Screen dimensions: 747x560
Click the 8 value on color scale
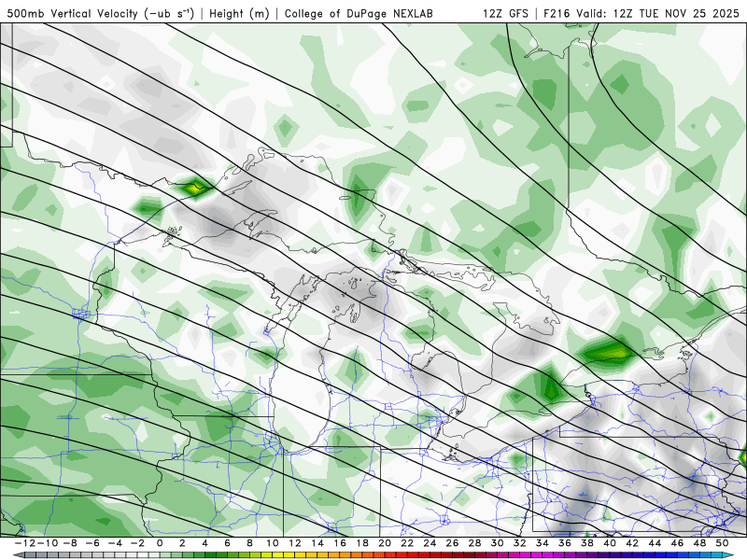249,543
